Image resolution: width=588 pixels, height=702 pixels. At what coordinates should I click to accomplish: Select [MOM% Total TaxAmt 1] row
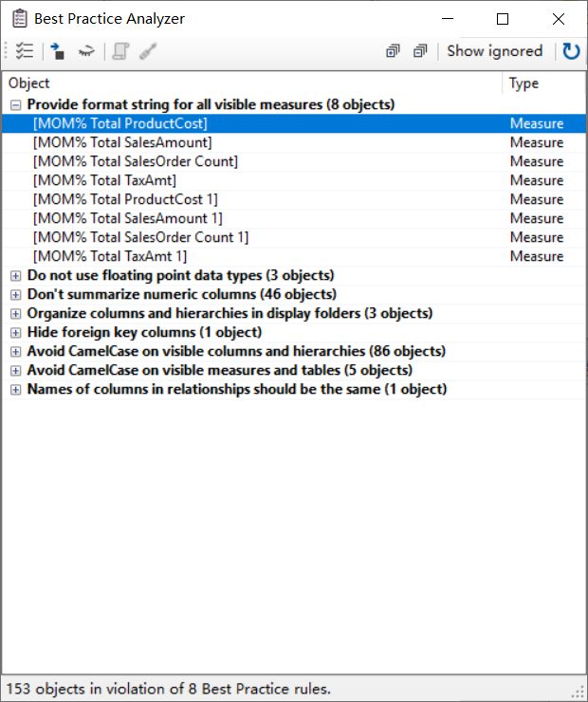(x=294, y=256)
